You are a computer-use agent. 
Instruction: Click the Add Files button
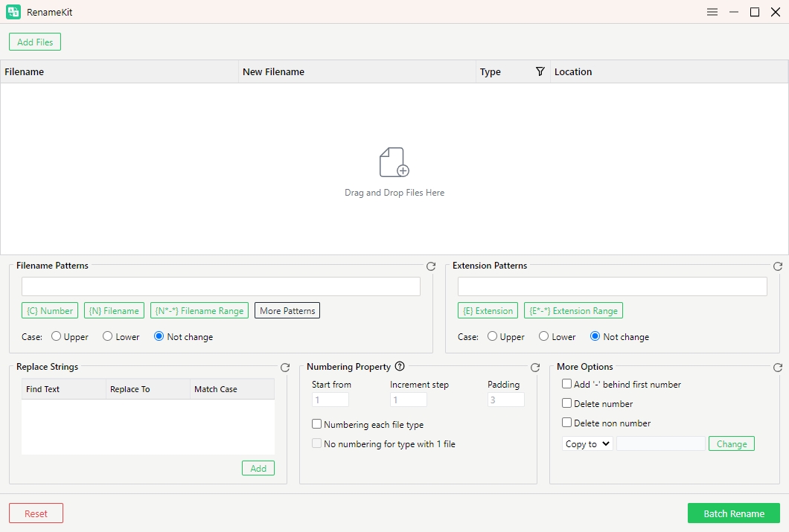35,42
